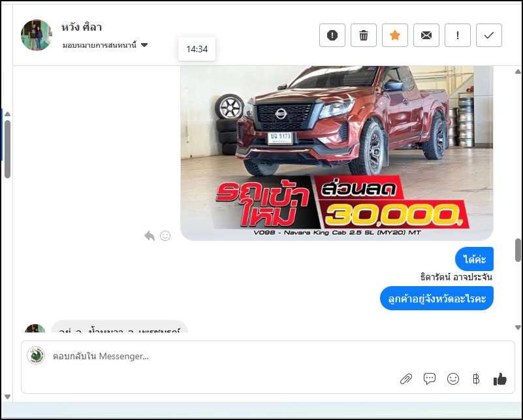
Task: Open contact name หวัง ศิลา
Action: 82,27
